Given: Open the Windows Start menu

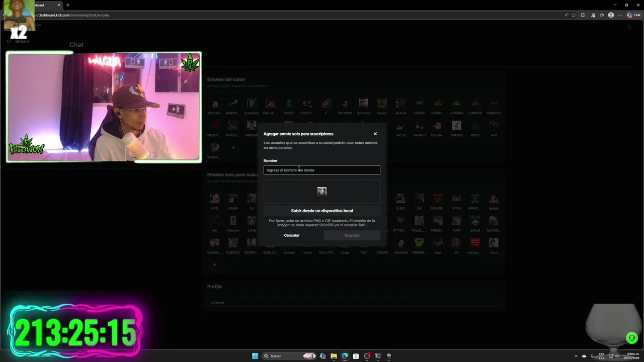Looking at the screenshot, I should [255, 356].
